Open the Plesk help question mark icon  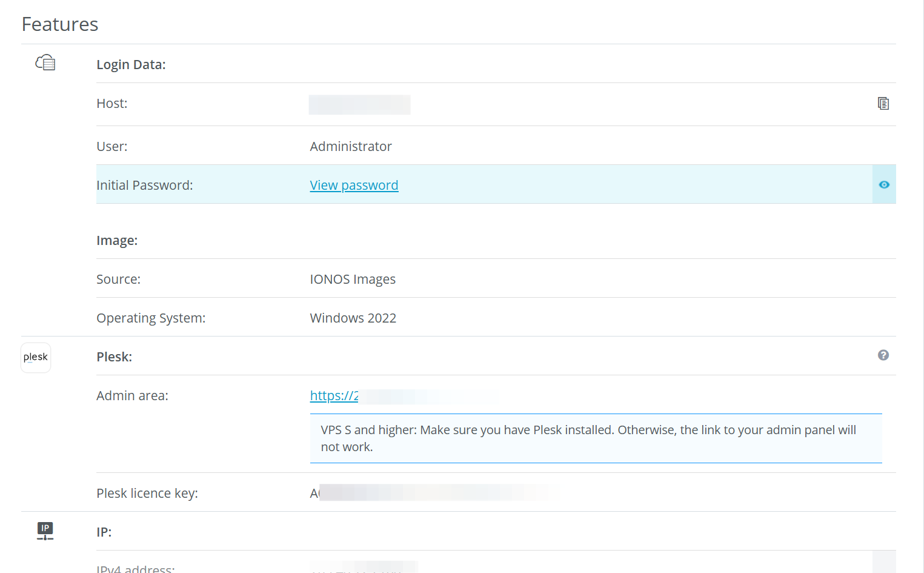click(883, 355)
